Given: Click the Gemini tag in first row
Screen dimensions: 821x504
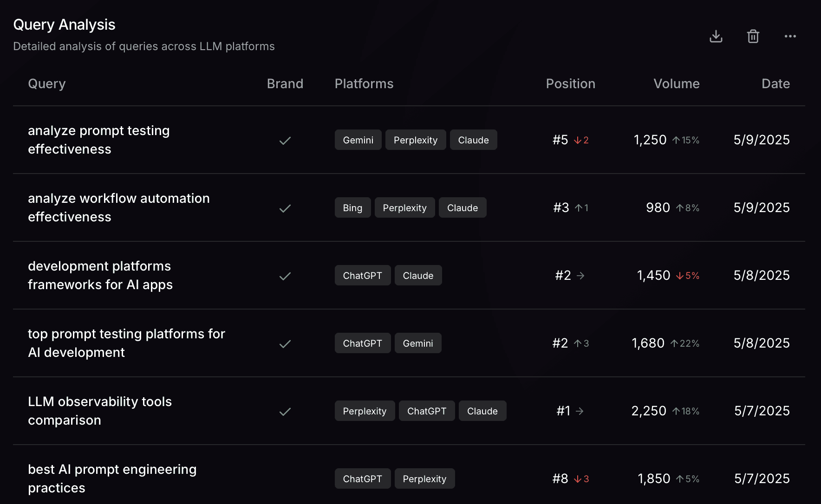Looking at the screenshot, I should [358, 140].
